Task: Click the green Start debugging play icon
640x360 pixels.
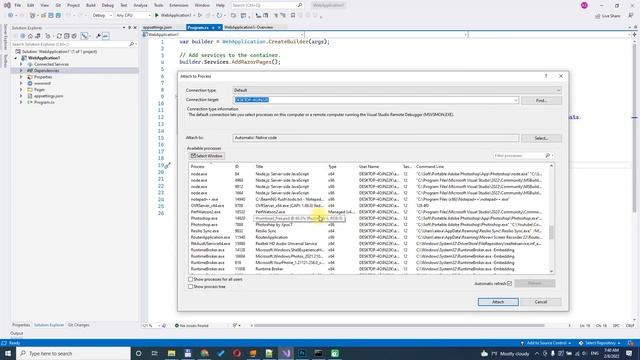Action: [x=157, y=15]
